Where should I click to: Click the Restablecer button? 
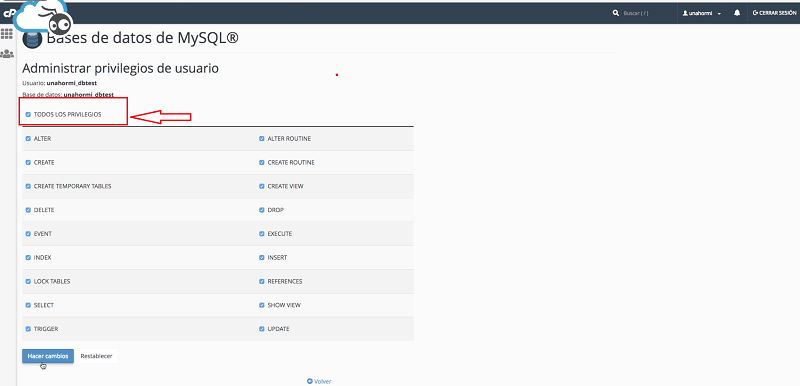(x=96, y=356)
